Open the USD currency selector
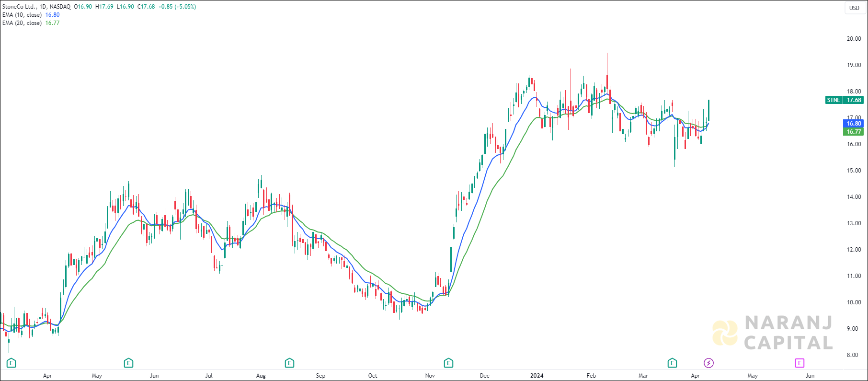The width and height of the screenshot is (868, 381). (854, 8)
